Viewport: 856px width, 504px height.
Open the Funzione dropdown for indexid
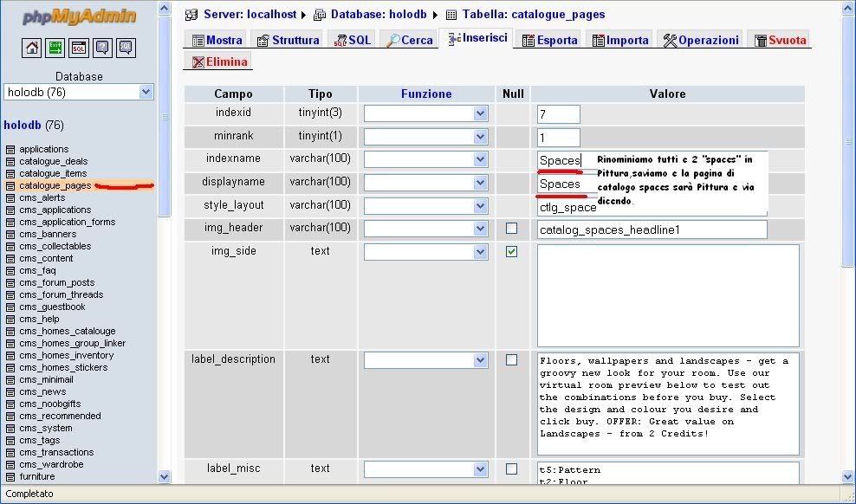(425, 113)
